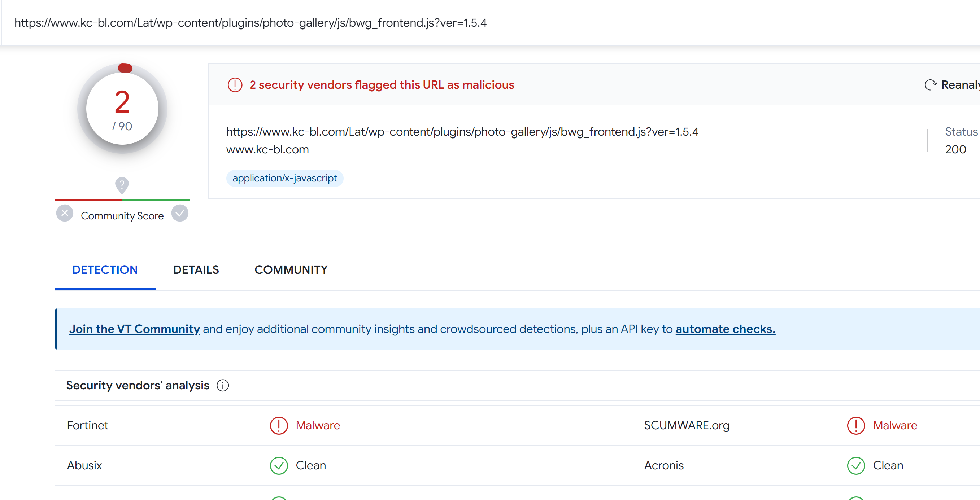
Task: Downvote with the Community Score X icon
Action: [65, 213]
